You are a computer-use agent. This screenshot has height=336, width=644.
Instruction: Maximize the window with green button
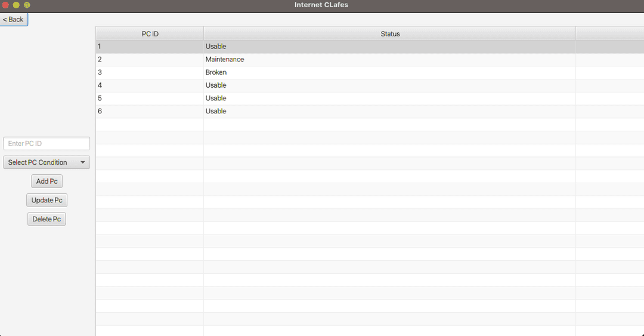(x=27, y=5)
